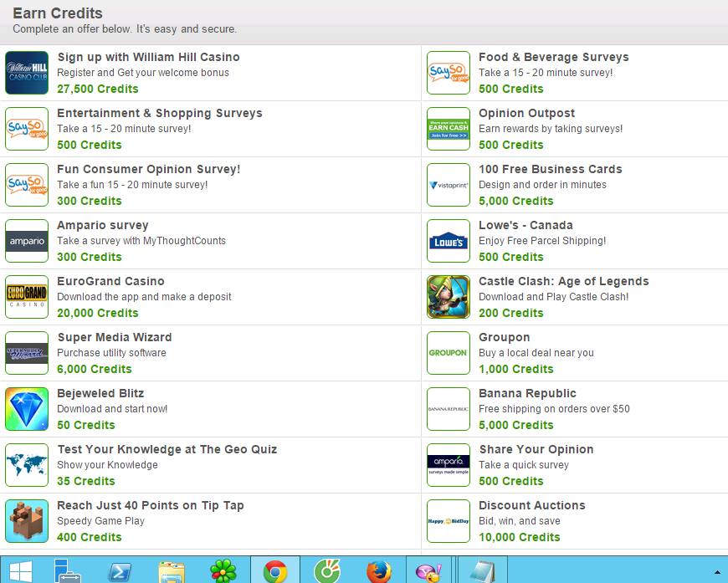This screenshot has width=728, height=583.
Task: Open the Lowe's - Canada offer title
Action: (525, 225)
